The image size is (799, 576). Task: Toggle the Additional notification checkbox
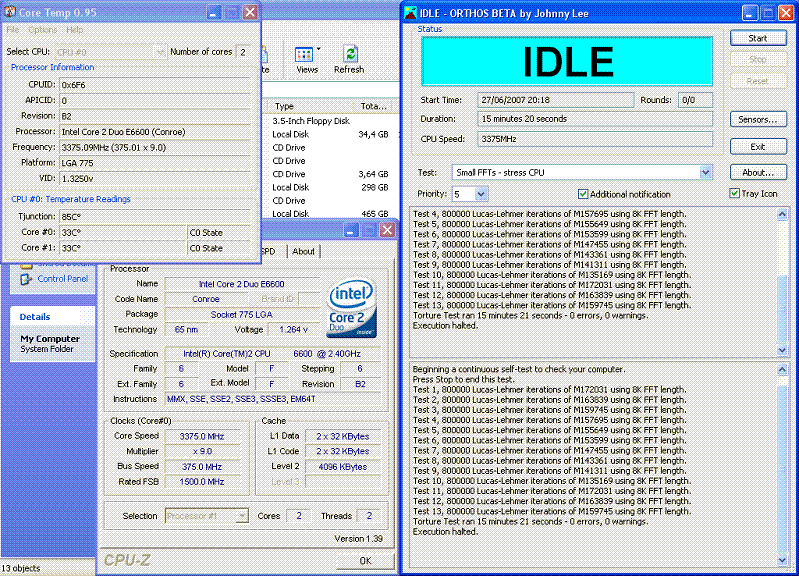583,194
